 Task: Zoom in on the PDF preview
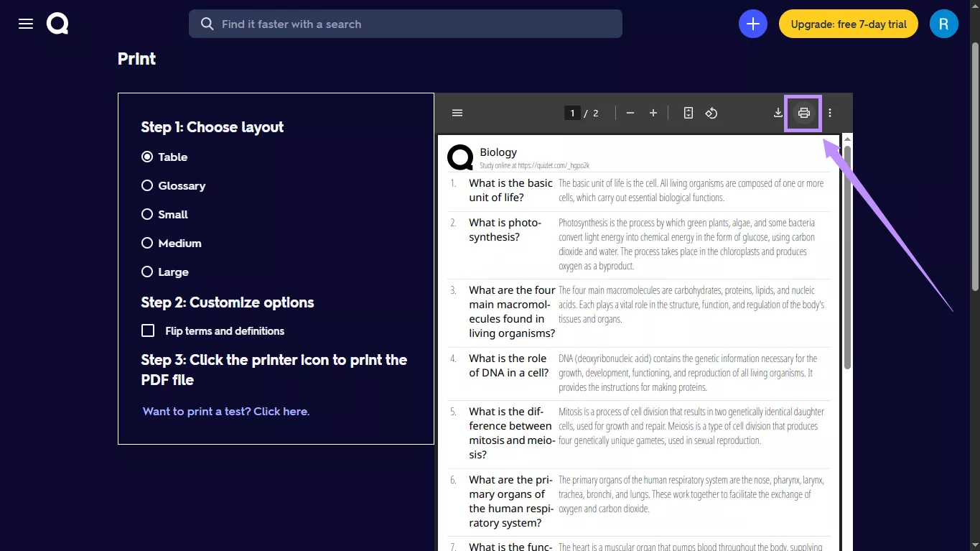(x=653, y=113)
